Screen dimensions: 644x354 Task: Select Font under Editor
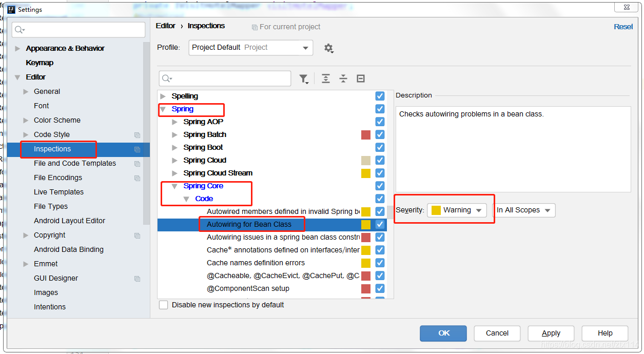(42, 106)
